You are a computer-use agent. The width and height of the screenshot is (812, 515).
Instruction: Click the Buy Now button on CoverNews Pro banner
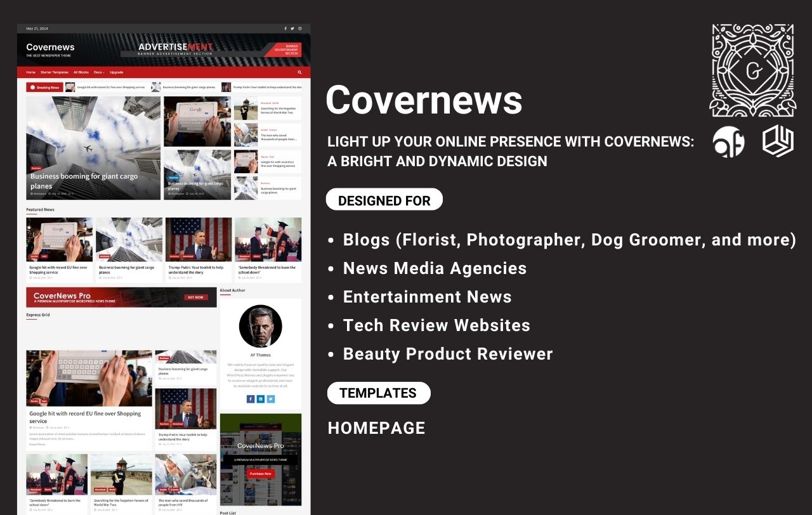(195, 297)
